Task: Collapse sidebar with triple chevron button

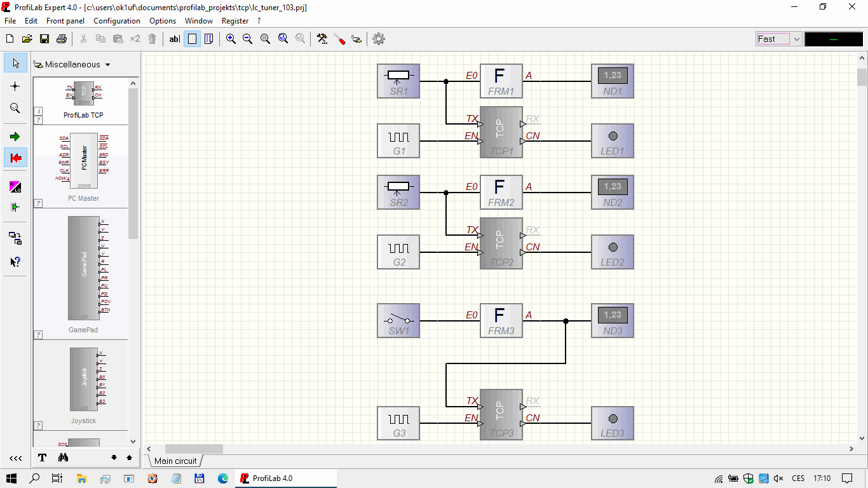Action: click(x=15, y=458)
